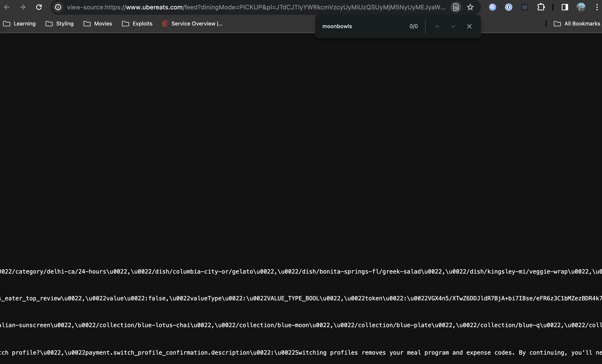This screenshot has width=602, height=364.
Task: Go to previous find result
Action: tap(437, 26)
